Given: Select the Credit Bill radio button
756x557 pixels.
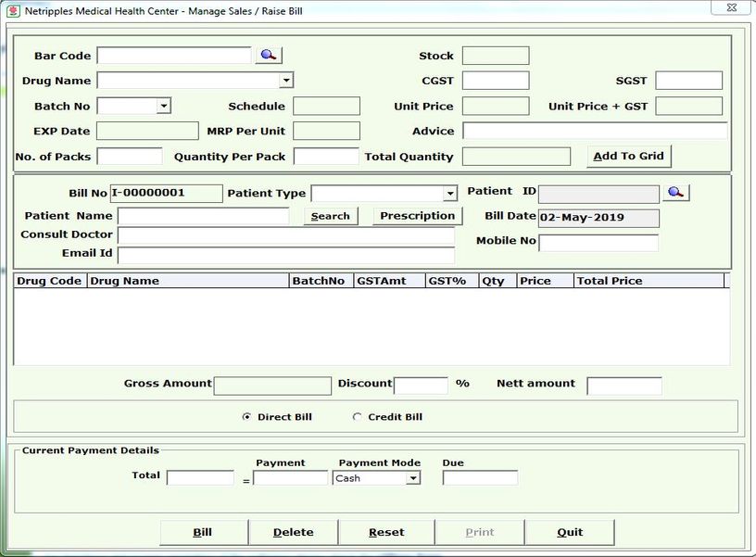Looking at the screenshot, I should [357, 417].
